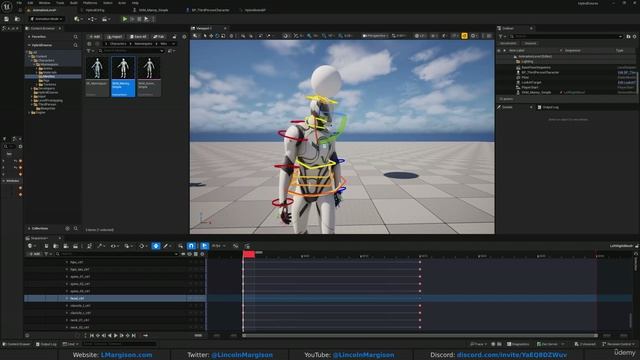The width and height of the screenshot is (640, 360).
Task: Select the viewport rotate gizmo tool
Action: pyautogui.click(x=217, y=36)
